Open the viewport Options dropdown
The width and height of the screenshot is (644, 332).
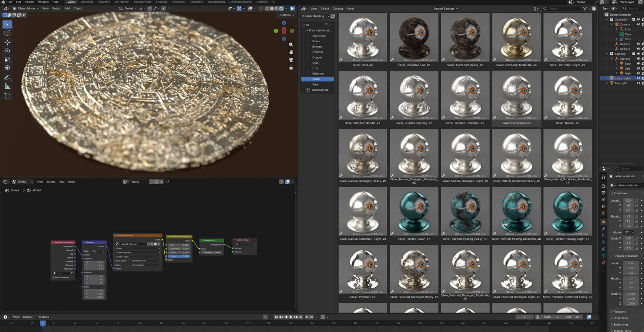(287, 15)
